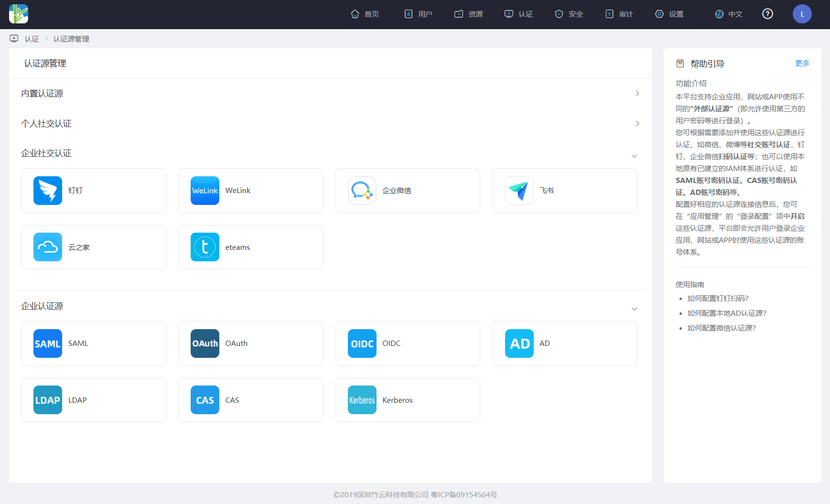Click the 更多 link in help panel
Viewport: 830px width, 504px height.
(802, 64)
